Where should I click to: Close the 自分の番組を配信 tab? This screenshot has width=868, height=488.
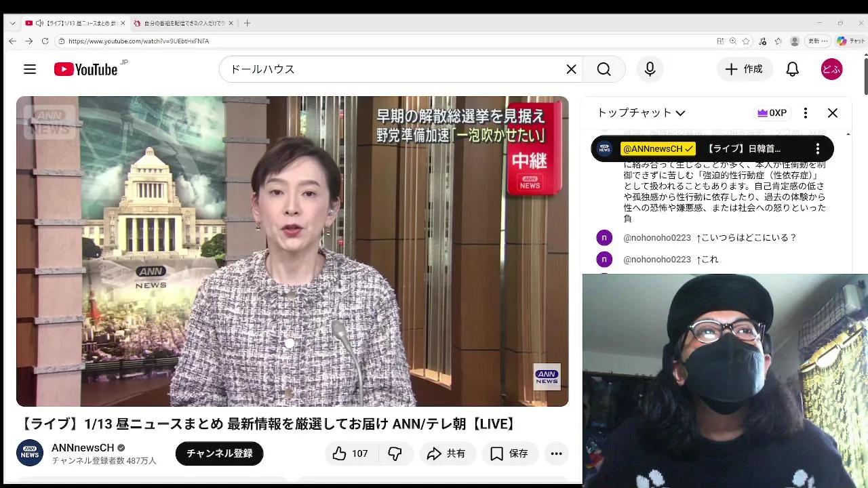point(231,23)
